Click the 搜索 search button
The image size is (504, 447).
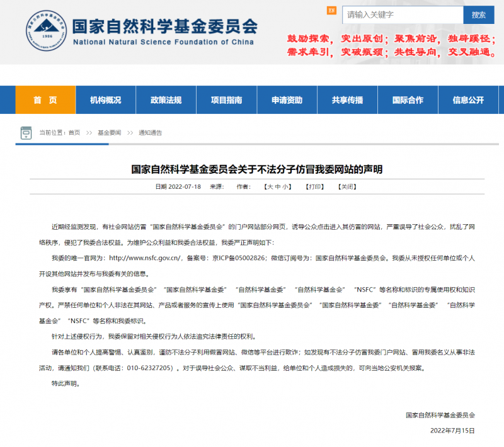pos(479,14)
